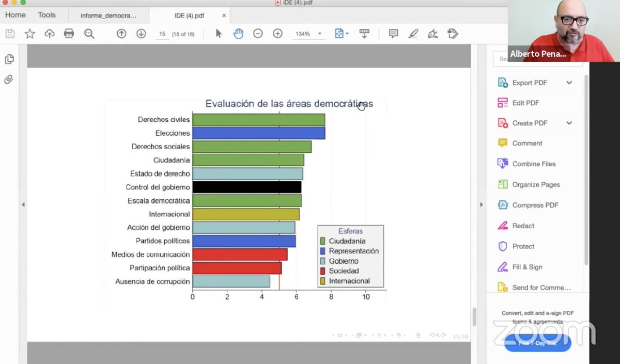Click the Estado de derecho label
This screenshot has height=364, width=620.
160,173
